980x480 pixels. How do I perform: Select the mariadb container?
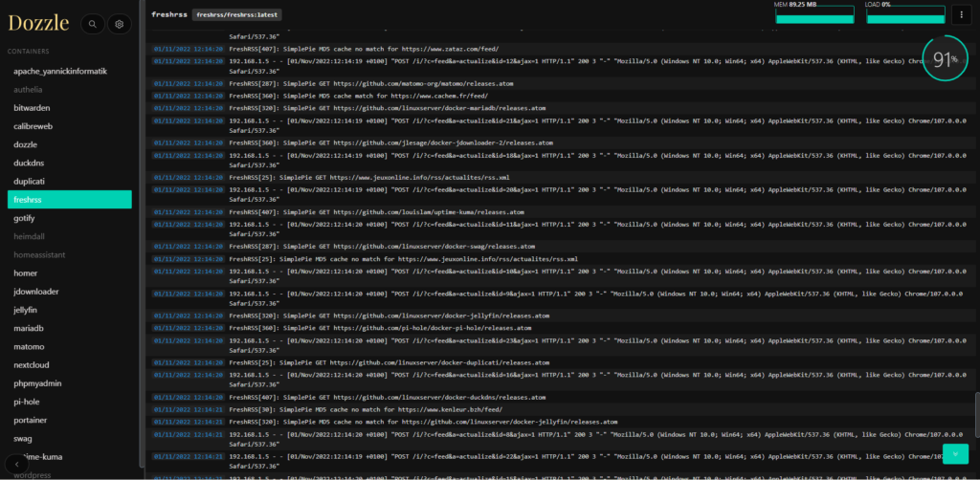pos(28,328)
